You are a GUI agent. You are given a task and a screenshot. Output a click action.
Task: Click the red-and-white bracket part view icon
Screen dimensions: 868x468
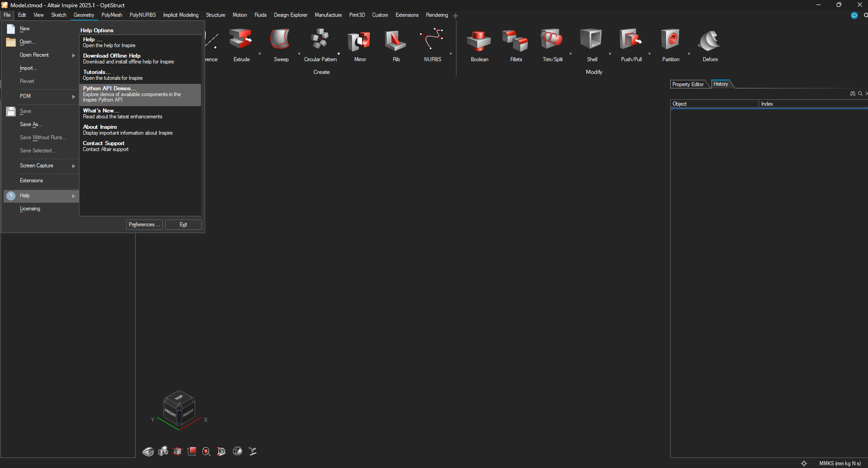pos(221,451)
